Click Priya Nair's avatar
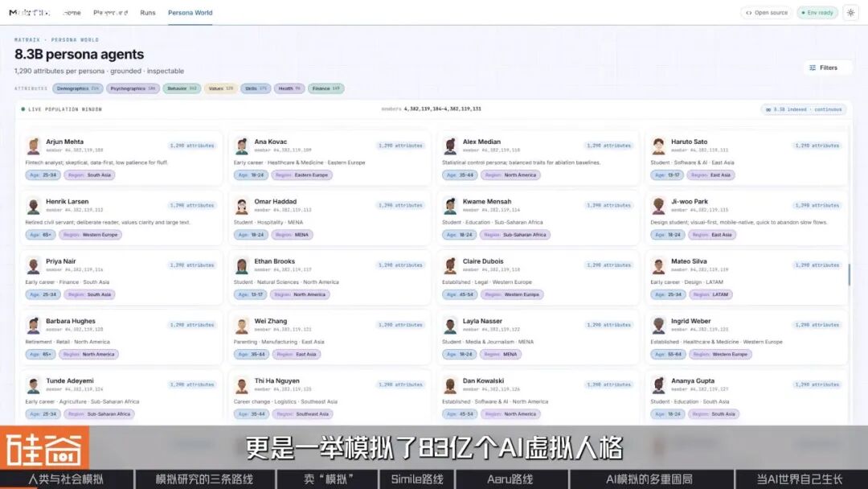This screenshot has height=489, width=868. click(x=34, y=266)
